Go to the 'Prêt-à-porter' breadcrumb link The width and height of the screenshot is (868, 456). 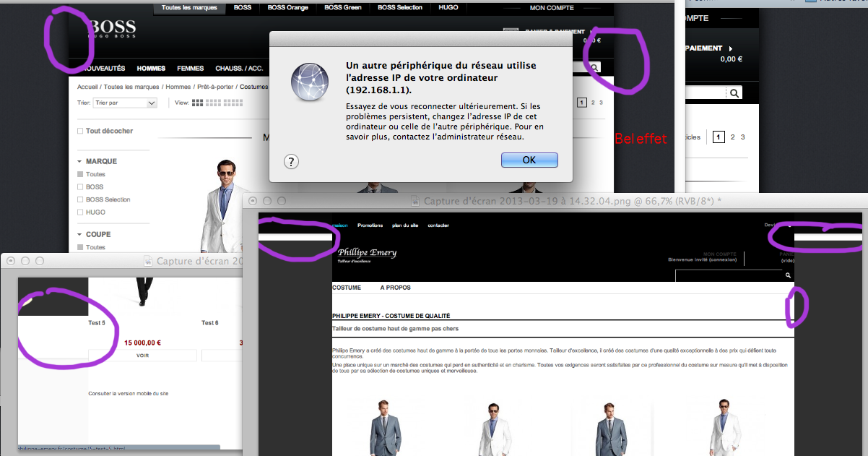(x=215, y=87)
